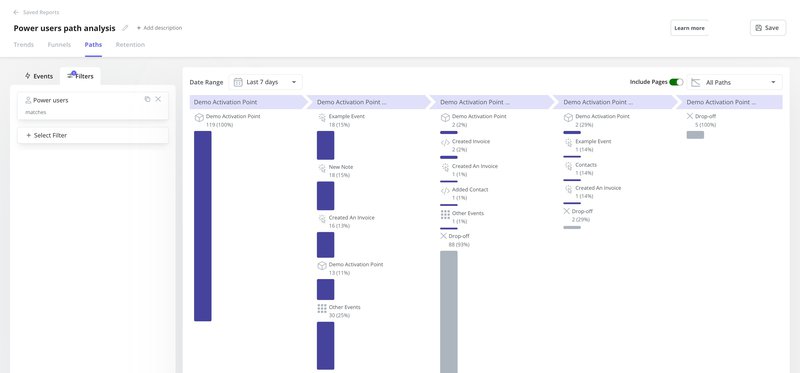Click Drop-off 5 (100%) X icon
800x373 pixels.
pyautogui.click(x=690, y=116)
